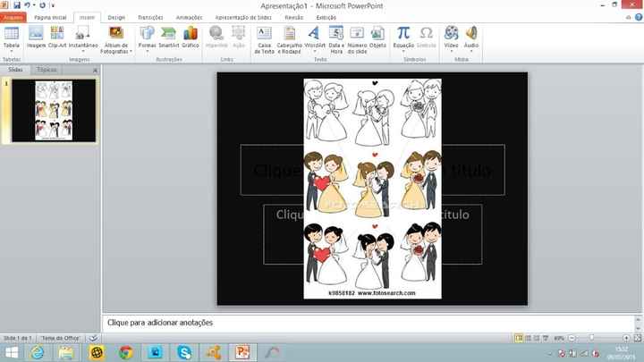
Task: Adjust the zoom slider handle
Action: [x=591, y=338]
